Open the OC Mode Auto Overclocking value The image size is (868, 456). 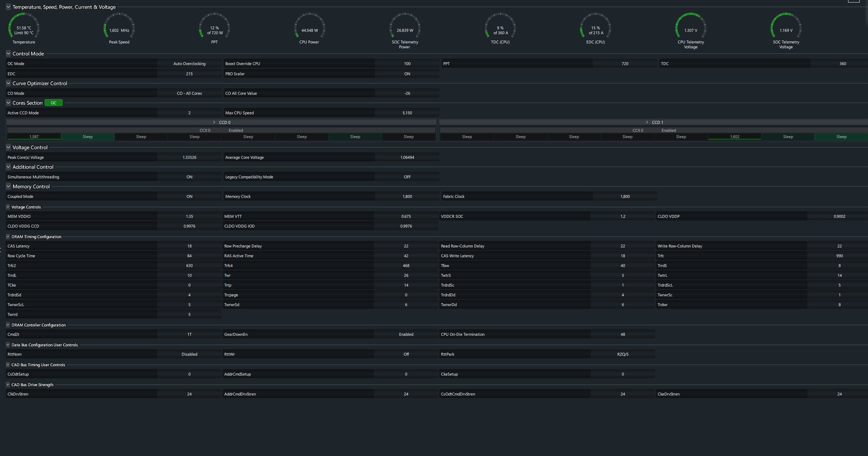click(x=189, y=64)
